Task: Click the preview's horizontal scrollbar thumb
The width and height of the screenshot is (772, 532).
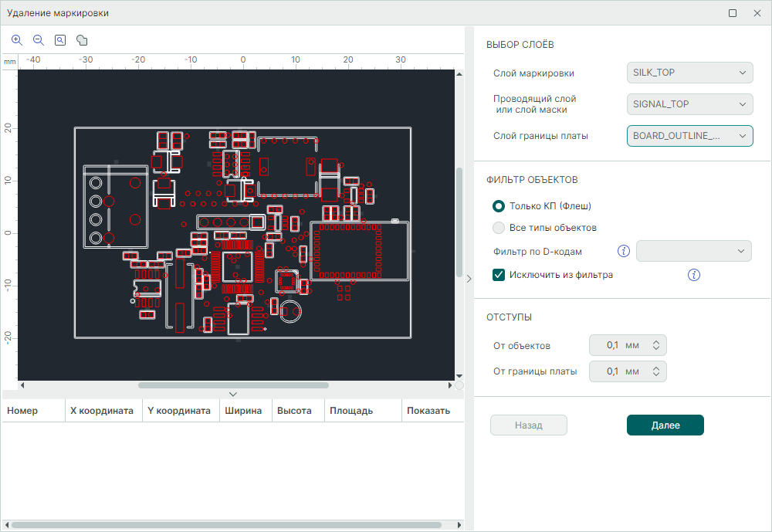Action: [233, 385]
